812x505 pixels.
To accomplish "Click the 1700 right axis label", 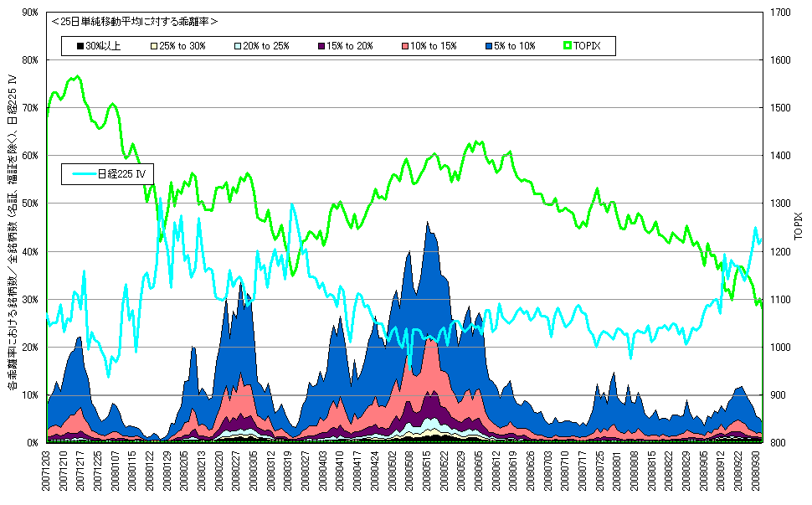I will (x=782, y=13).
